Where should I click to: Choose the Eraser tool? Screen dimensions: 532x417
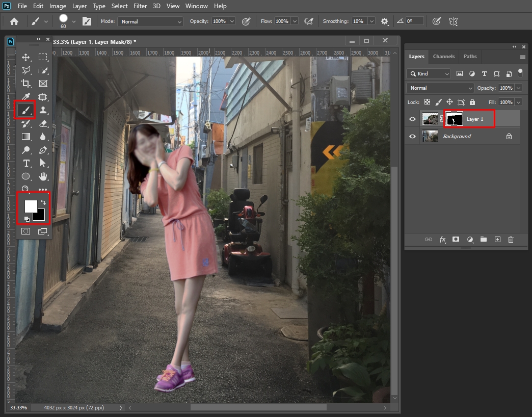(x=43, y=123)
